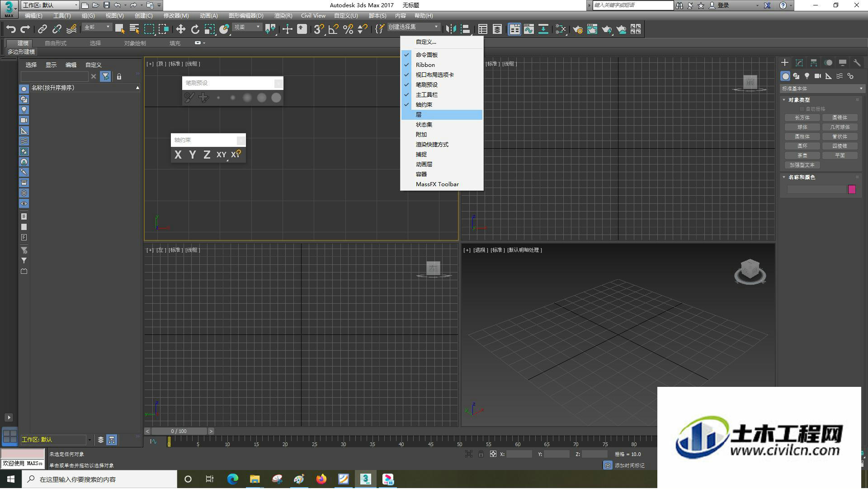Create a 平面 primitive button
The width and height of the screenshot is (868, 489).
pyautogui.click(x=840, y=155)
